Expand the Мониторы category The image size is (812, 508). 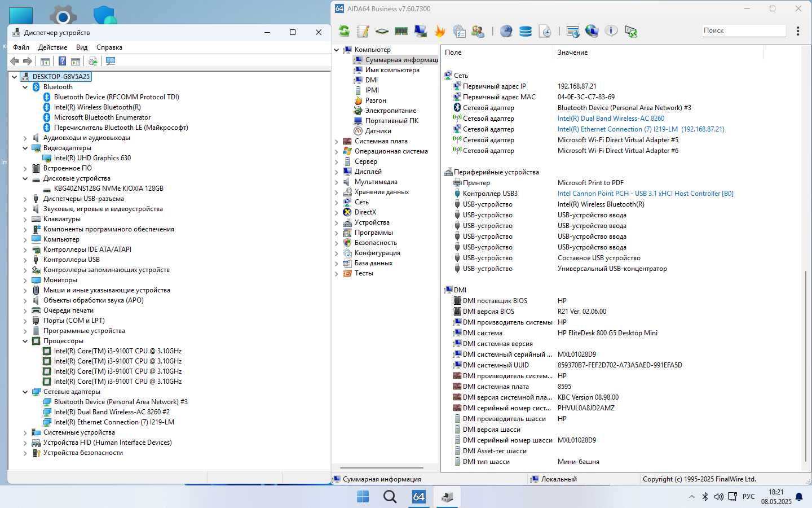[x=25, y=280]
